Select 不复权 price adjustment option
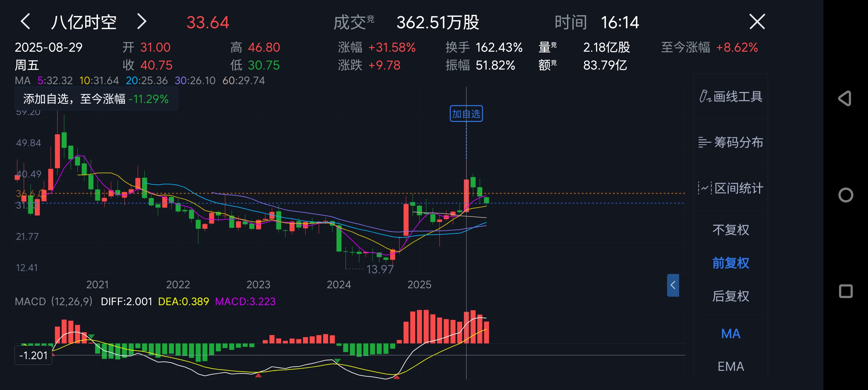This screenshot has height=390, width=868. tap(730, 230)
